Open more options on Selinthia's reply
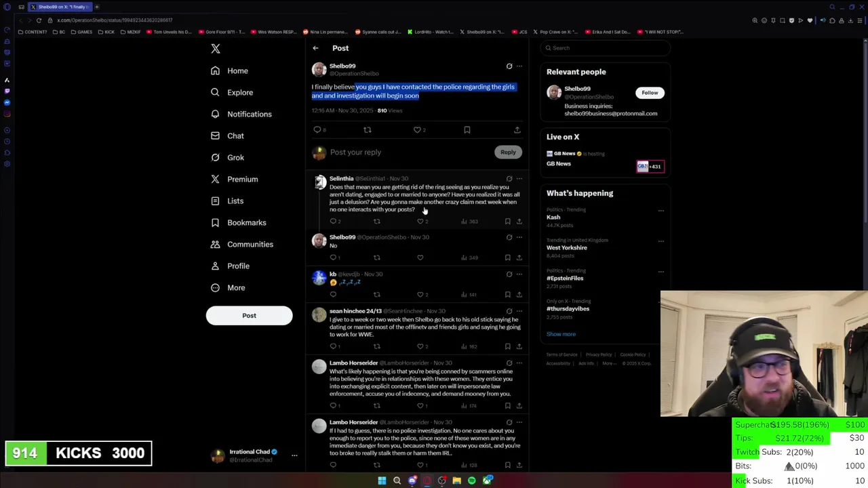This screenshot has height=488, width=868. 519,179
